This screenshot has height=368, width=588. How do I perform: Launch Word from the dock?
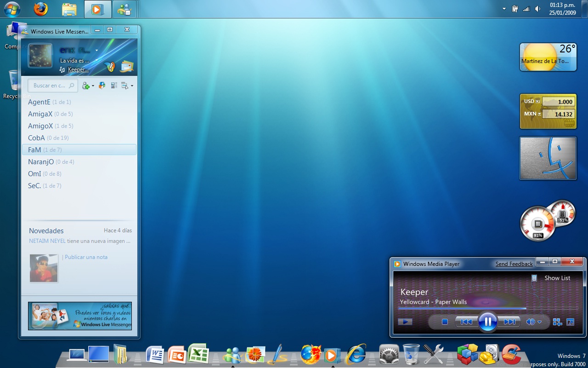pos(155,355)
